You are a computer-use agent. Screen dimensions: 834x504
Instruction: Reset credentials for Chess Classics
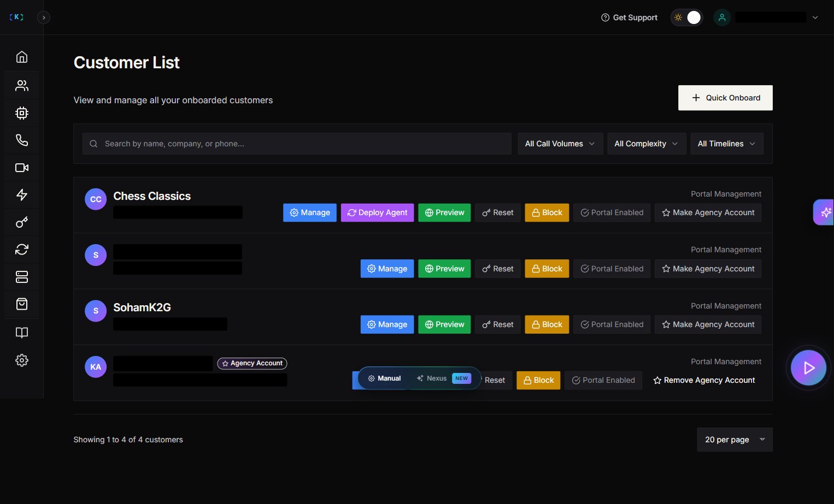(x=498, y=212)
